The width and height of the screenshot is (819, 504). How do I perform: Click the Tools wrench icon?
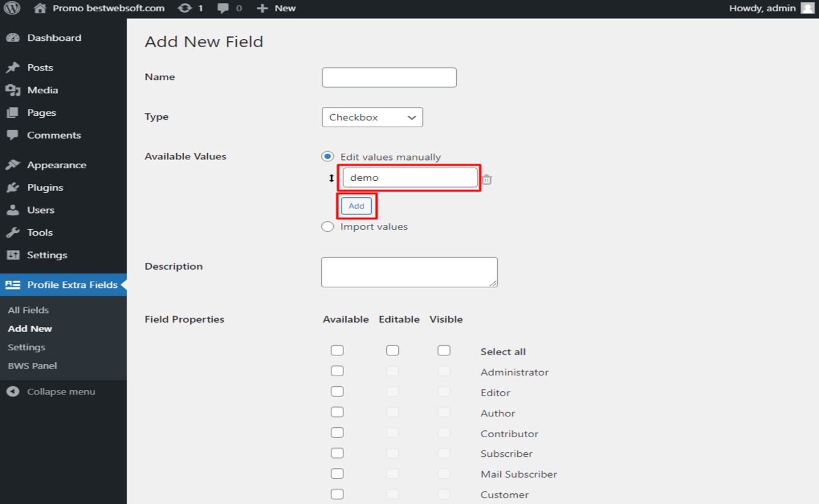13,232
